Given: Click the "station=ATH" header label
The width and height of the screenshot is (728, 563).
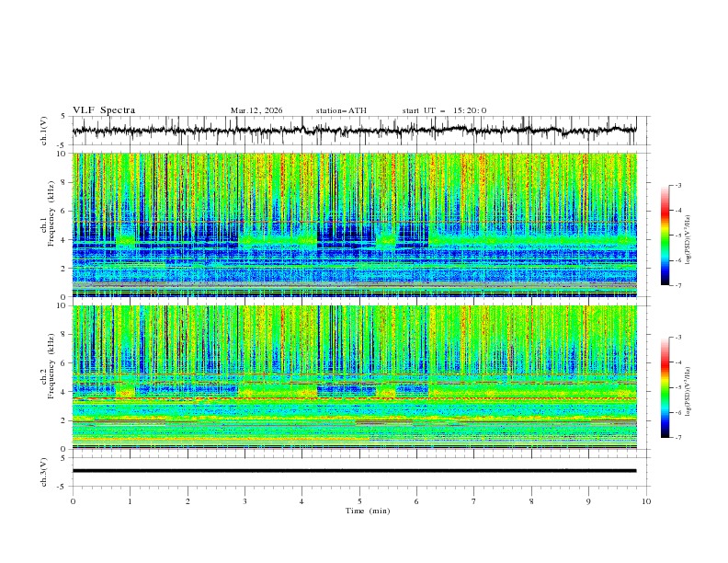Looking at the screenshot, I should 341,110.
